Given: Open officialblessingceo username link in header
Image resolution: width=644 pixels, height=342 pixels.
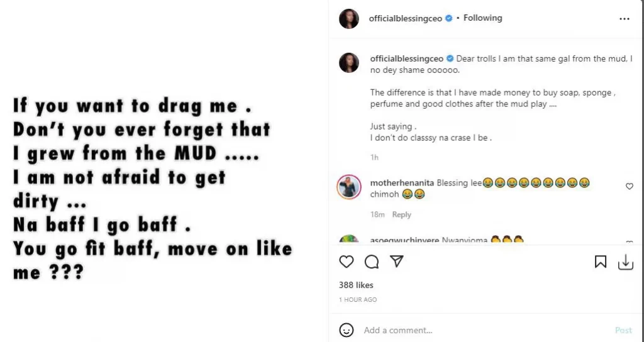Looking at the screenshot, I should [406, 19].
